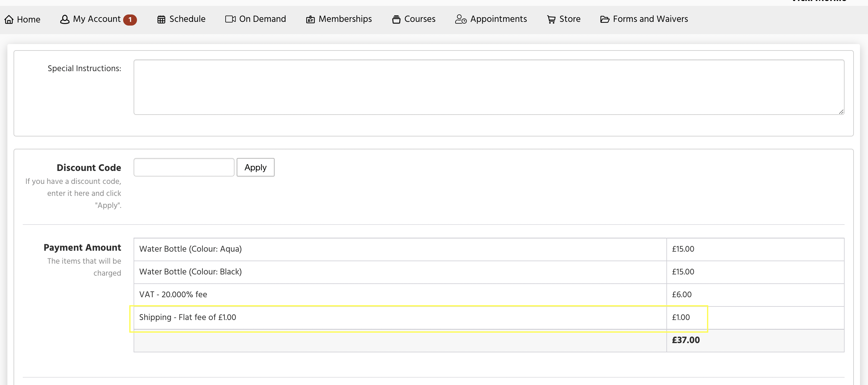Click the Schedule calendar icon
The image size is (868, 385).
pyautogui.click(x=161, y=19)
